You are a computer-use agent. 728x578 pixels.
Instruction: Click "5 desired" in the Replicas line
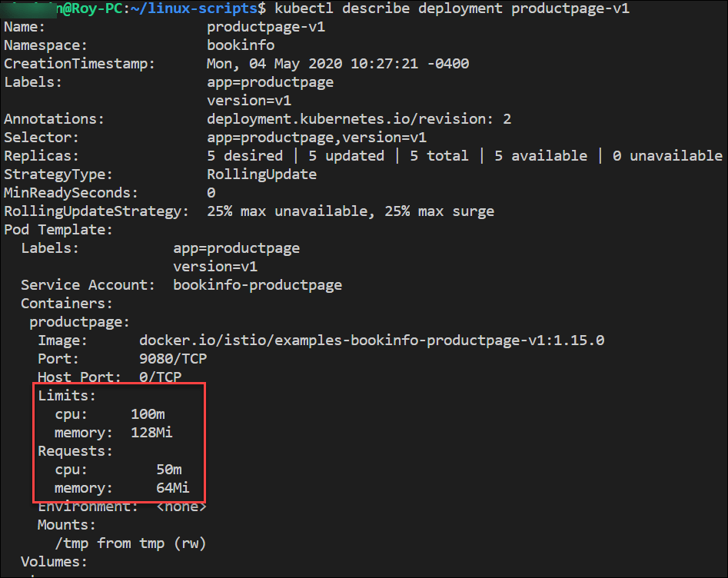pyautogui.click(x=245, y=156)
